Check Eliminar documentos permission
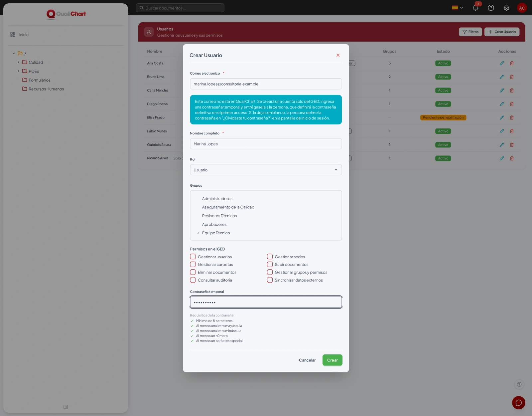The height and width of the screenshot is (416, 532). [x=193, y=272]
